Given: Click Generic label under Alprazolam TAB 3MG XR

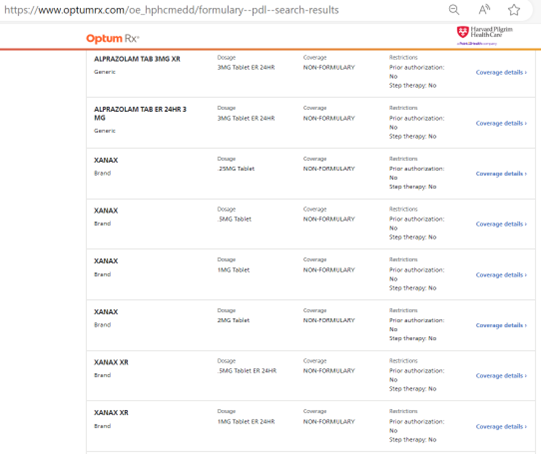Looking at the screenshot, I should 105,72.
